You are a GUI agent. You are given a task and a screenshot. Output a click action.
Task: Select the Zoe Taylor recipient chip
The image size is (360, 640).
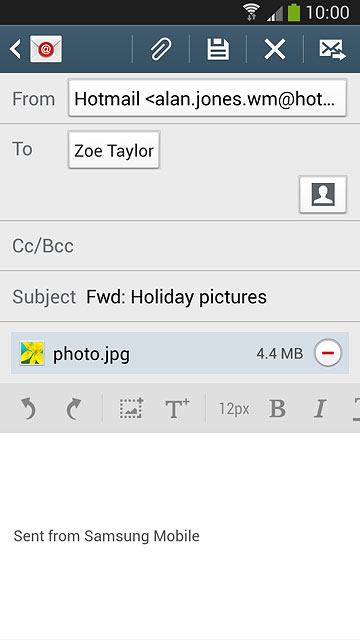(x=114, y=150)
